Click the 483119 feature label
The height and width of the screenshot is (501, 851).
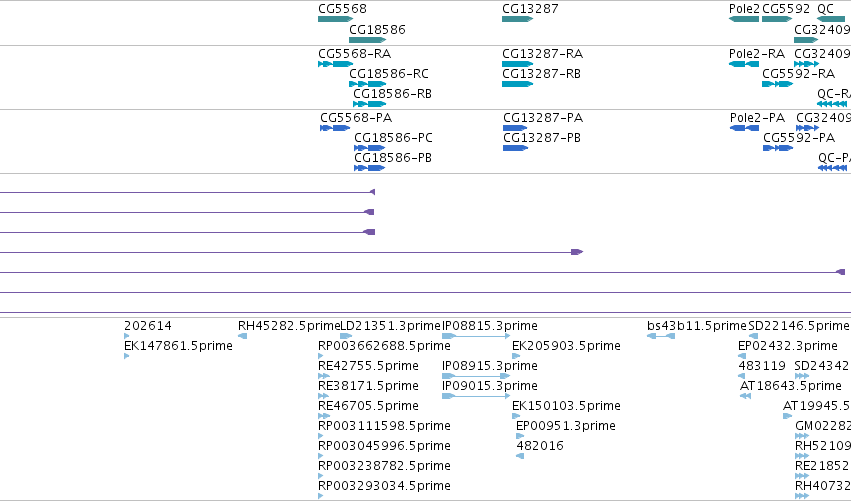tap(762, 366)
